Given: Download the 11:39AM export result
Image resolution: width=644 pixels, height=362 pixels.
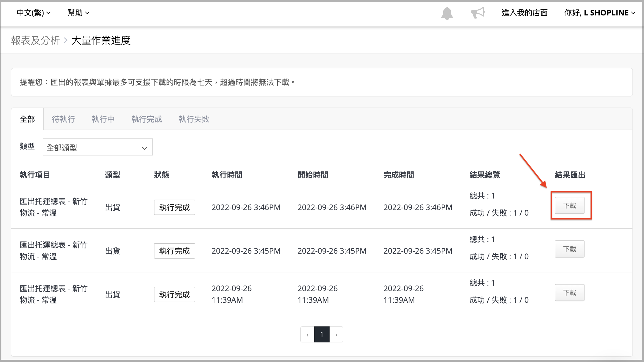Looking at the screenshot, I should pyautogui.click(x=569, y=293).
